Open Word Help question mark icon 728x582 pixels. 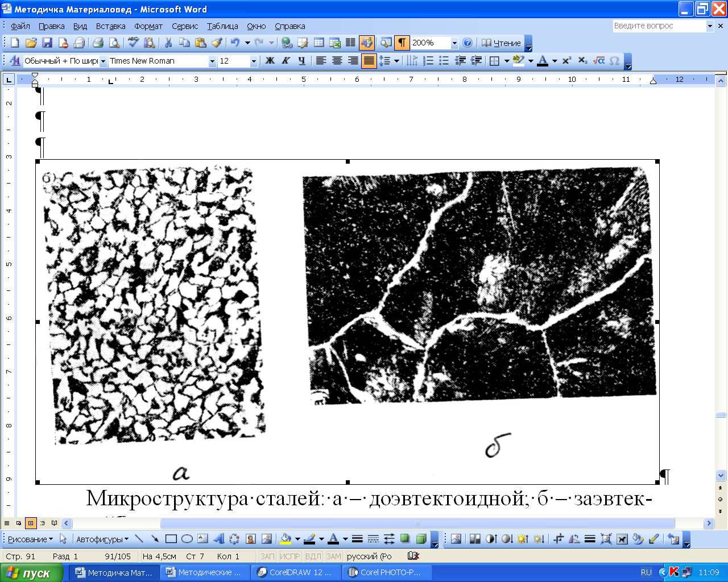click(468, 43)
